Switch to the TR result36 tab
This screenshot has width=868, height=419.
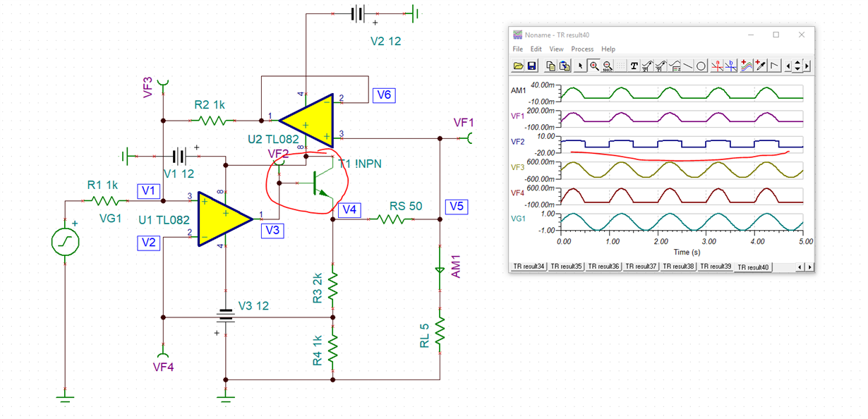pyautogui.click(x=603, y=267)
